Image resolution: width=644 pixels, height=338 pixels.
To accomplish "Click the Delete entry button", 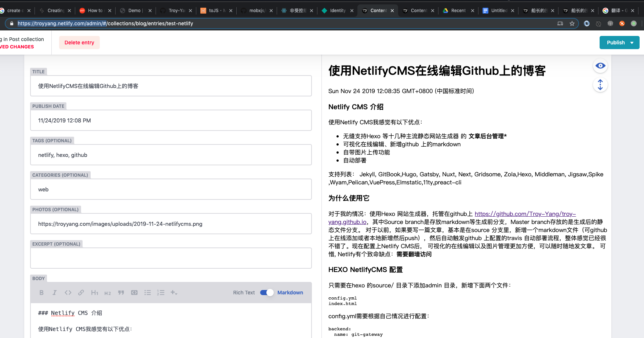I will coord(79,43).
